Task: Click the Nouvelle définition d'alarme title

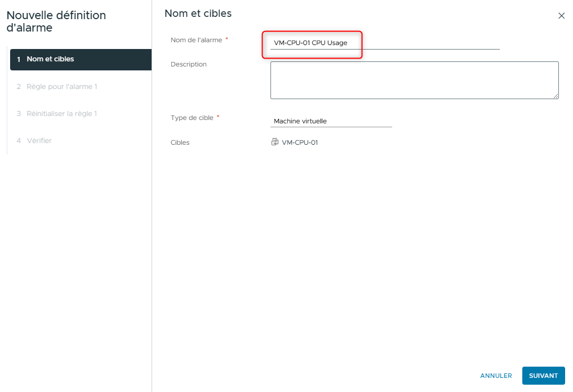Action: 56,21
